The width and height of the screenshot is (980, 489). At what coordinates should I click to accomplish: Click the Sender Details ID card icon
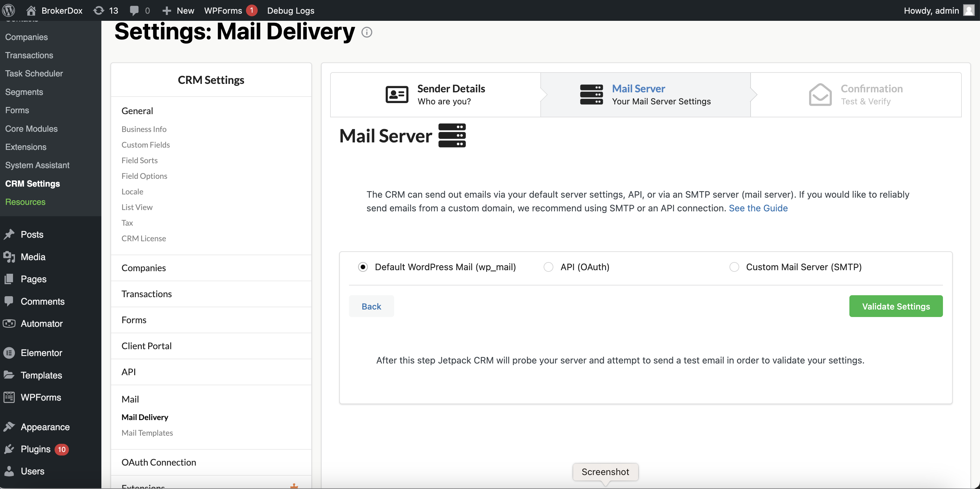397,94
